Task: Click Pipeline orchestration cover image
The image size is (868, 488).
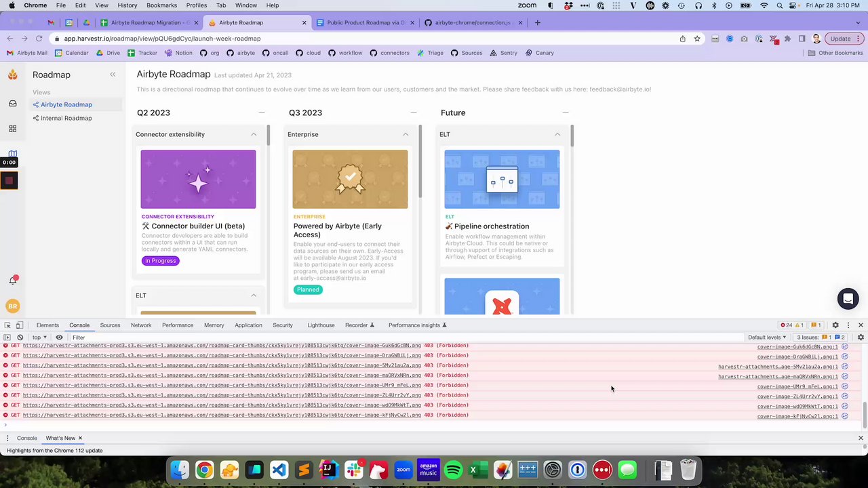Action: coord(502,180)
